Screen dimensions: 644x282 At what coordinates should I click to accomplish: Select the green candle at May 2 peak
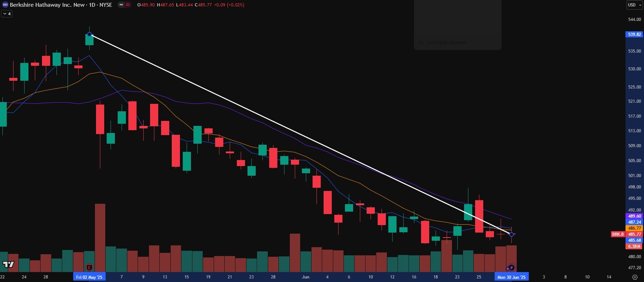89,39
